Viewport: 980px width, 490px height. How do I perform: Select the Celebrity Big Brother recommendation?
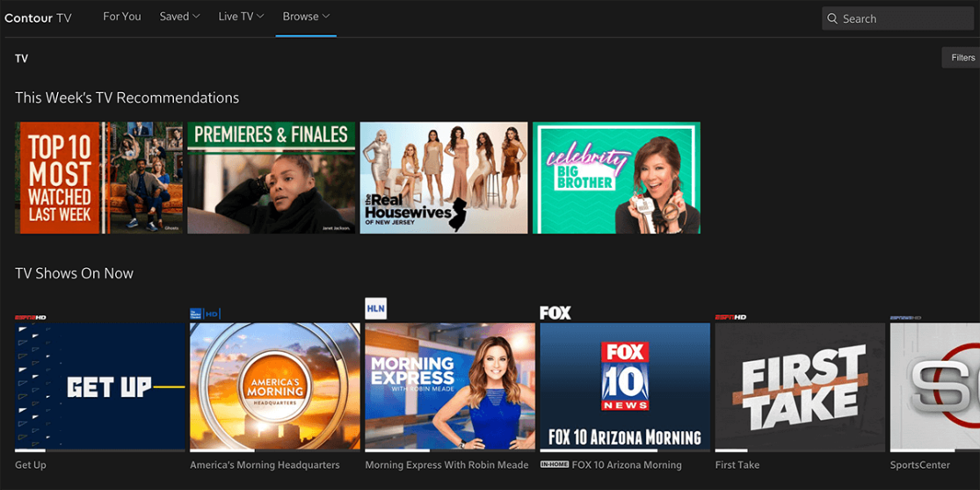(616, 177)
